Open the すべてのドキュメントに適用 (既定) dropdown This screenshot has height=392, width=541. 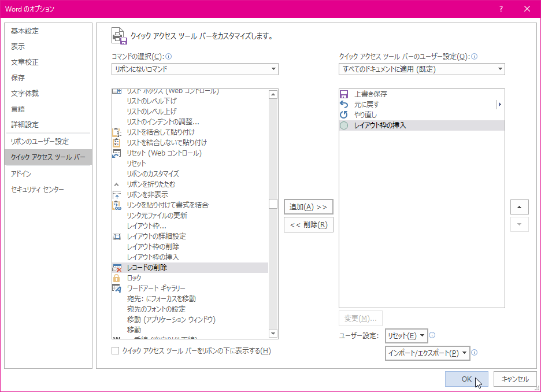(421, 69)
